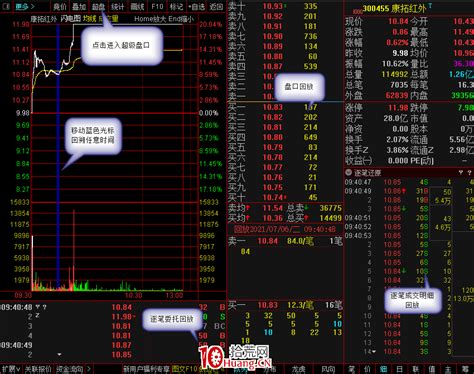Click the 卖一 10.84 queue header
Image resolution: width=474 pixels, height=374 pixels.
(285, 241)
